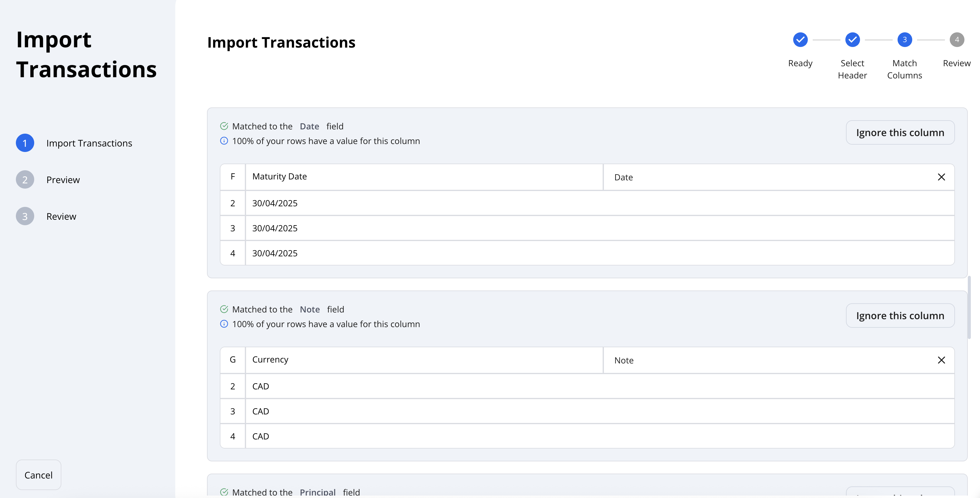Open the Date field mapping dropdown

(771, 177)
